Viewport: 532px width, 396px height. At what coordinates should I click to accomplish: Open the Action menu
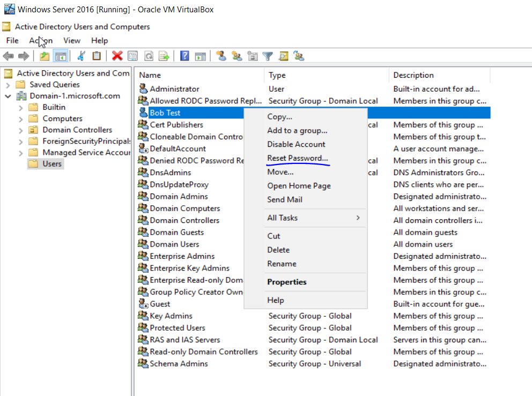coord(41,40)
